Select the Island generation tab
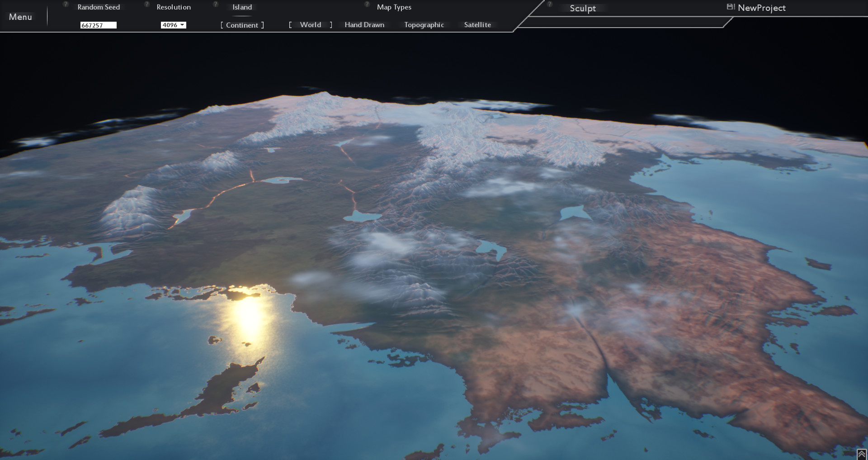 point(242,7)
